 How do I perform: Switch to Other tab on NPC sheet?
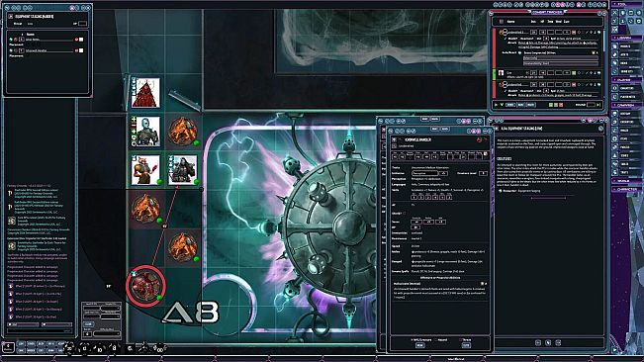(x=445, y=129)
